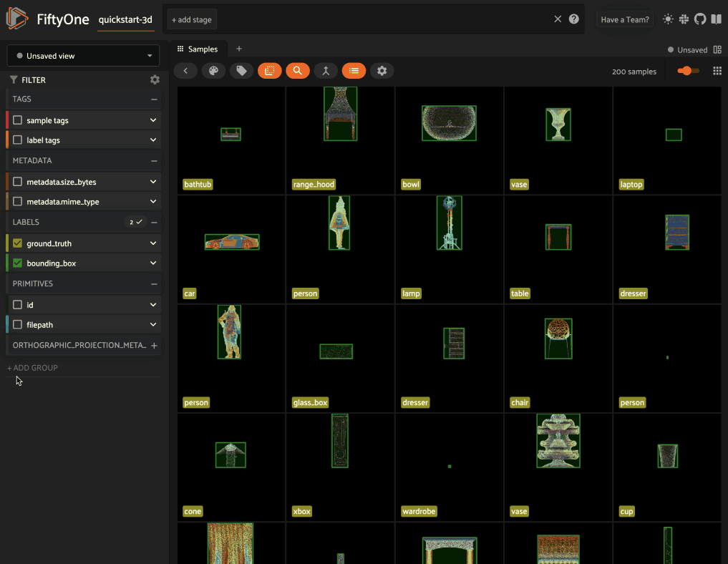Open the sidebar filter settings gear

click(x=155, y=80)
